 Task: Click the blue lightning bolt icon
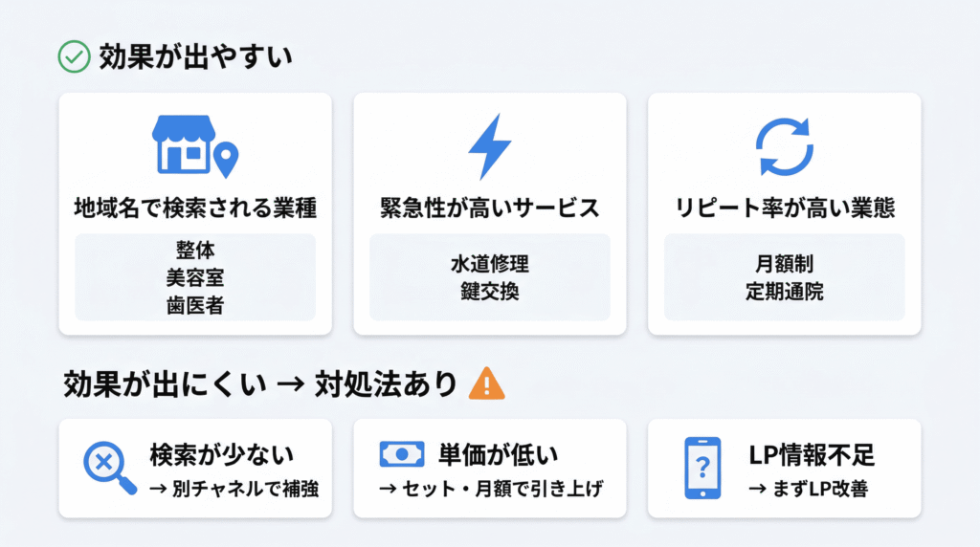click(489, 146)
